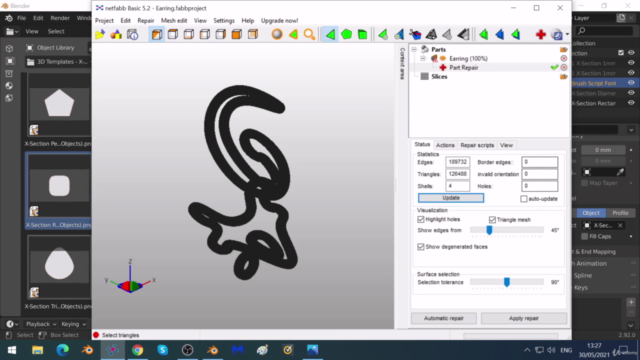Image resolution: width=640 pixels, height=360 pixels.
Task: Open Blender editor type dropdown
Action: [11, 31]
